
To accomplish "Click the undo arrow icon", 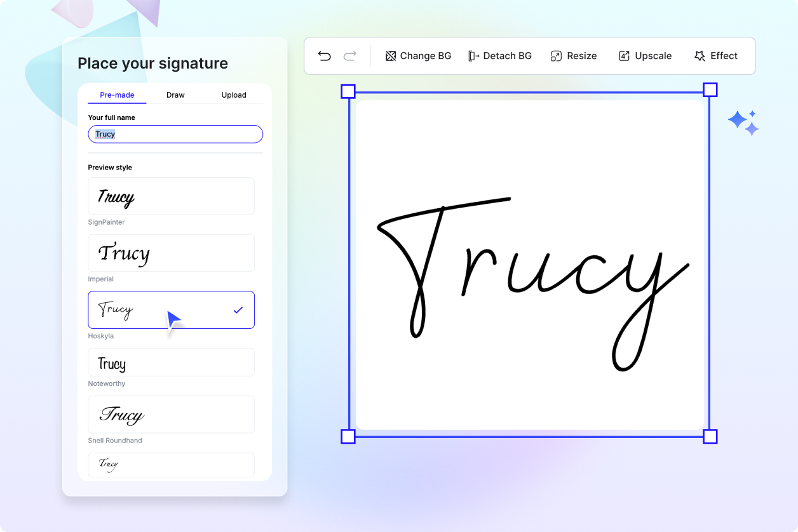I will pyautogui.click(x=324, y=56).
